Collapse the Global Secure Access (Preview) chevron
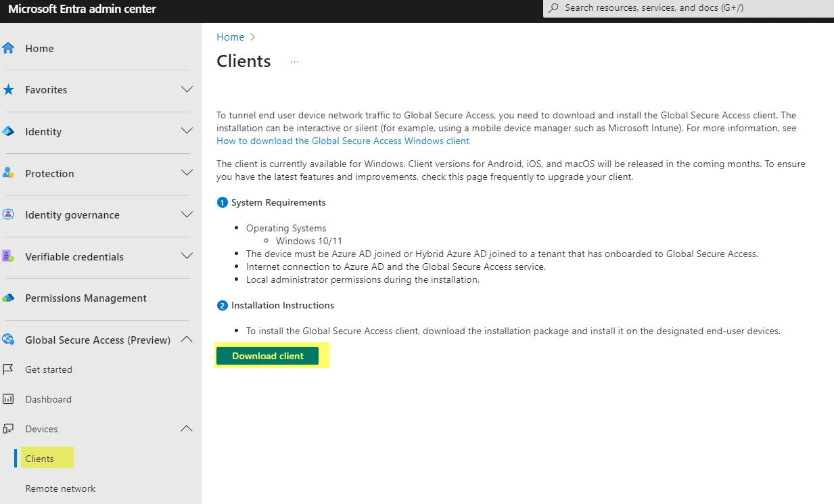Viewport: 834px width, 504px height. [187, 340]
